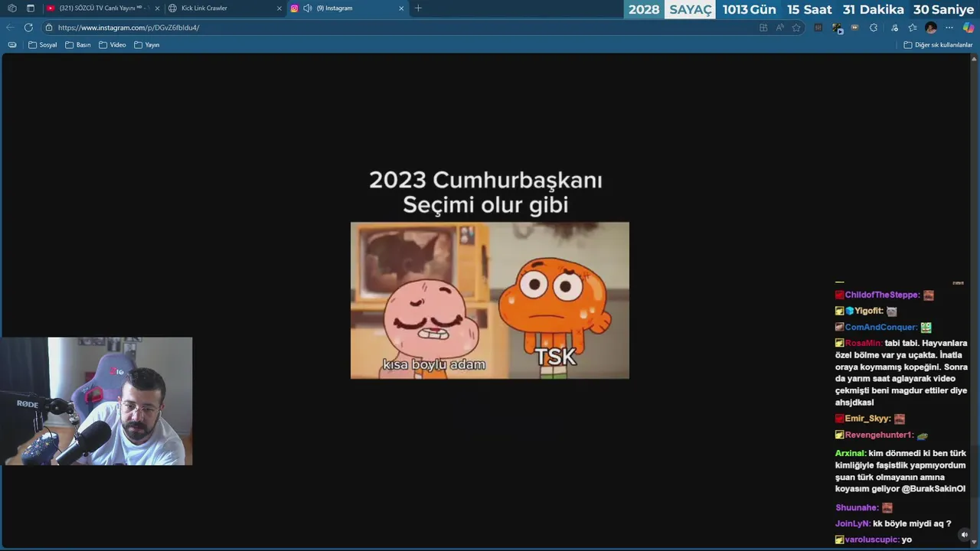The height and width of the screenshot is (551, 980).
Task: Add page to favorites star
Action: pos(796,28)
